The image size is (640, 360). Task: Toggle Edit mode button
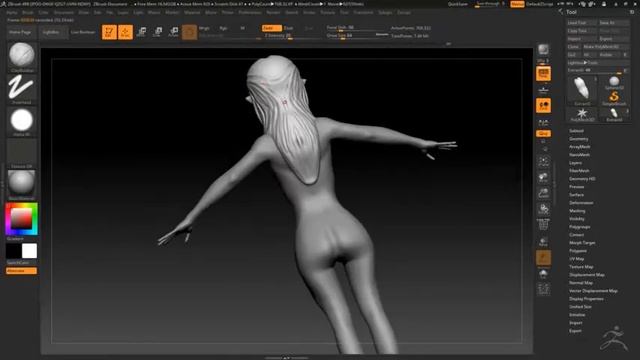[x=109, y=32]
